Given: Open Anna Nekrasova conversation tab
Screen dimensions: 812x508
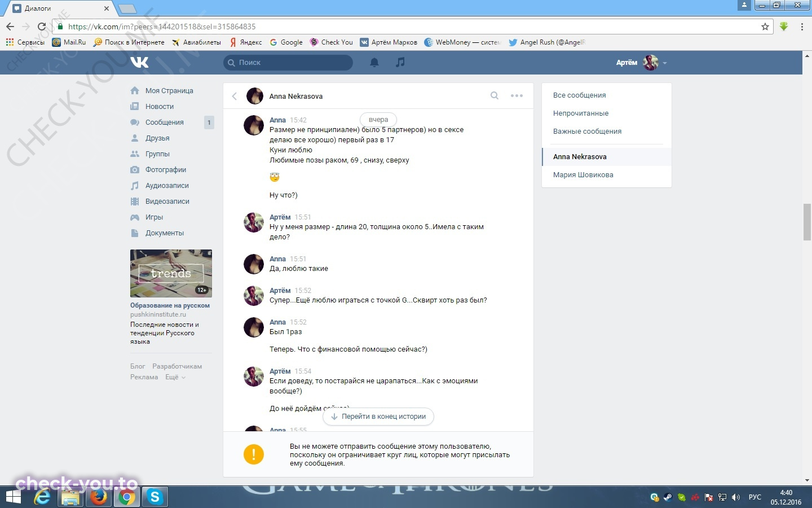Looking at the screenshot, I should point(607,157).
